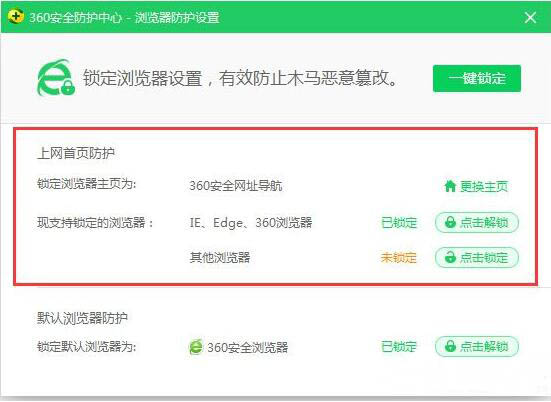
Task: Unlock IE, Edge, 360浏览器 homepage with 点击解锁
Action: click(477, 222)
